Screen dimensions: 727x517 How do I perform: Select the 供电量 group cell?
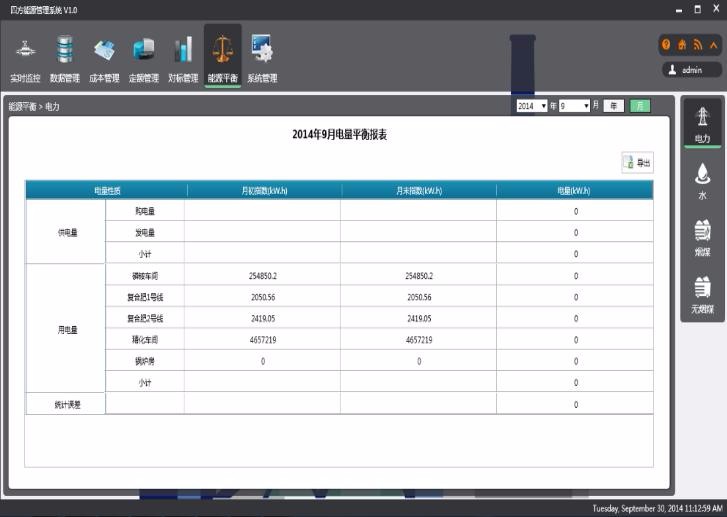66,232
